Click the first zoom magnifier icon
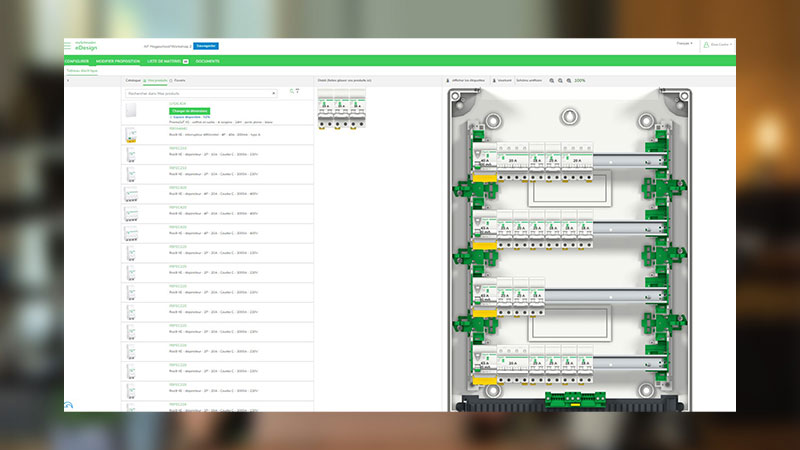The height and width of the screenshot is (450, 800). (552, 81)
